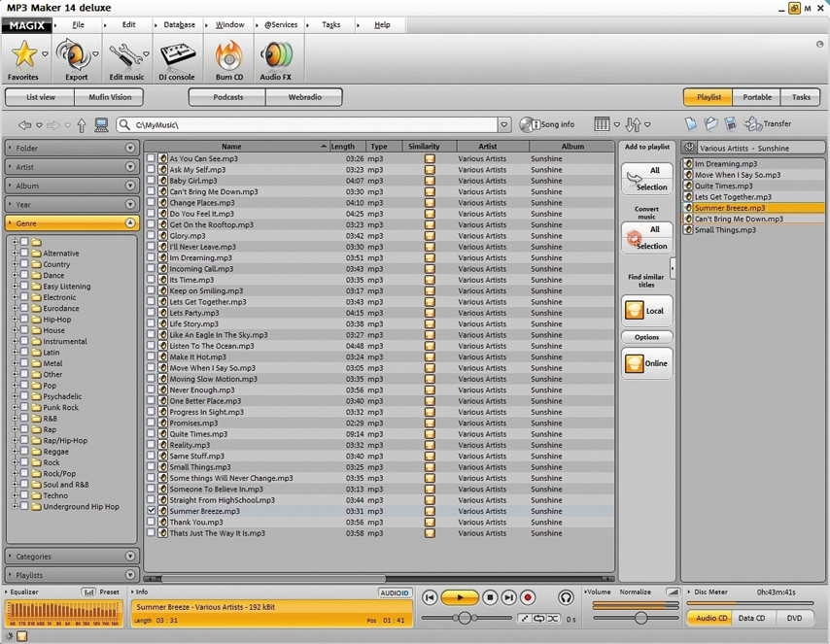The width and height of the screenshot is (830, 644).
Task: Switch to Mufin Vision view
Action: [110, 97]
